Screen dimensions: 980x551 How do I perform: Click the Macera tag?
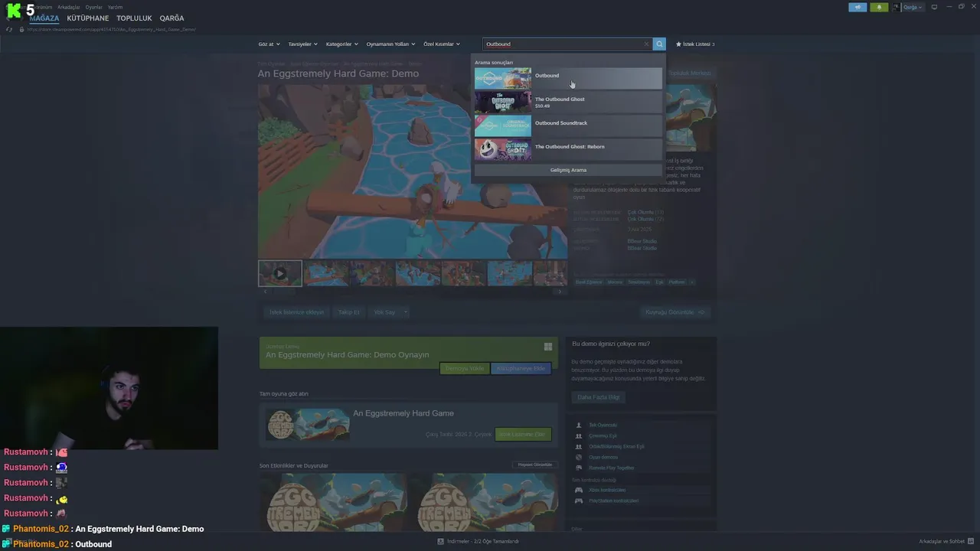[x=615, y=282]
